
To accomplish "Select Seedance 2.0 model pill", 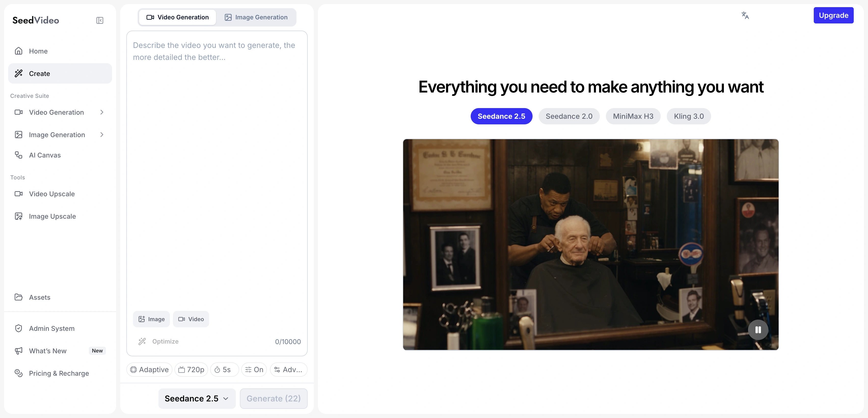I will coord(569,116).
